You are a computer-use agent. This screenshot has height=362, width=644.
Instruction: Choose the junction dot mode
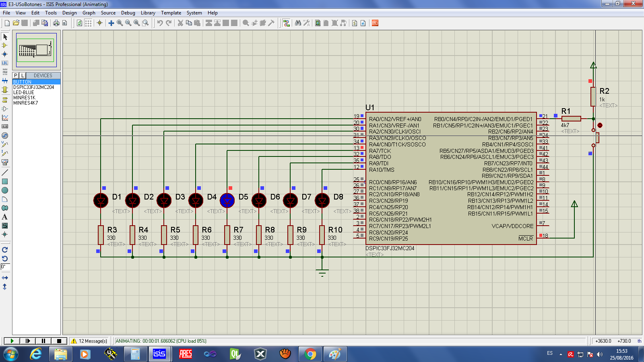[x=5, y=54]
